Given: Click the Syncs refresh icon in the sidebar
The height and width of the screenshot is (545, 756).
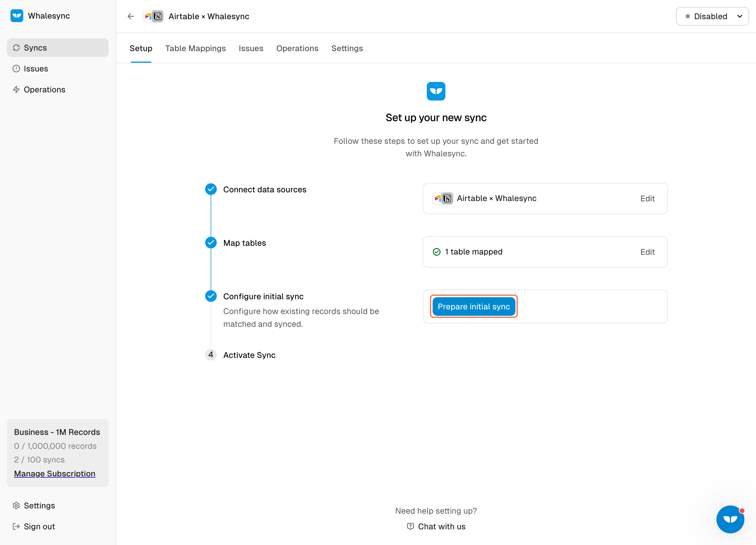Looking at the screenshot, I should click(16, 48).
